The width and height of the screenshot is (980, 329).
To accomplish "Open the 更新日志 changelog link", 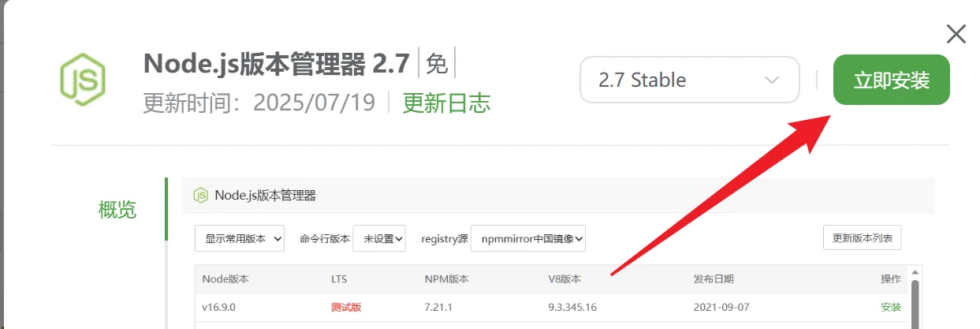I will pos(446,103).
